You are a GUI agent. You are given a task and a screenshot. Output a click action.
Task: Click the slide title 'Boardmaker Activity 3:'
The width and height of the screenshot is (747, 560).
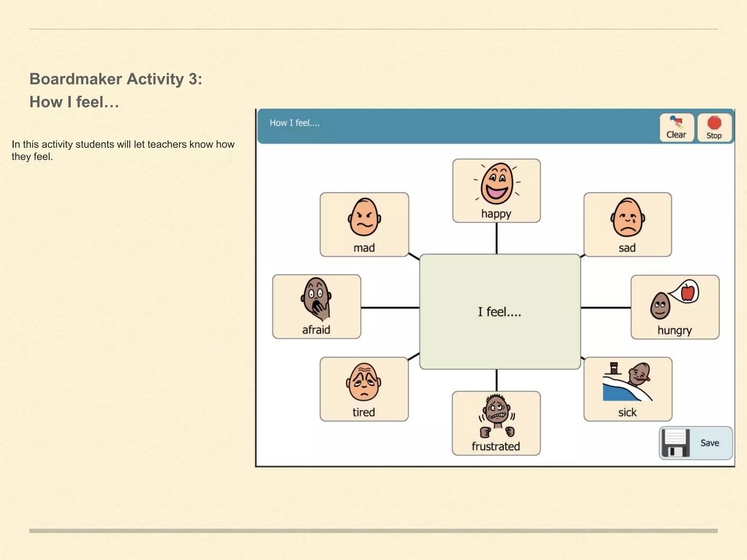click(x=116, y=79)
